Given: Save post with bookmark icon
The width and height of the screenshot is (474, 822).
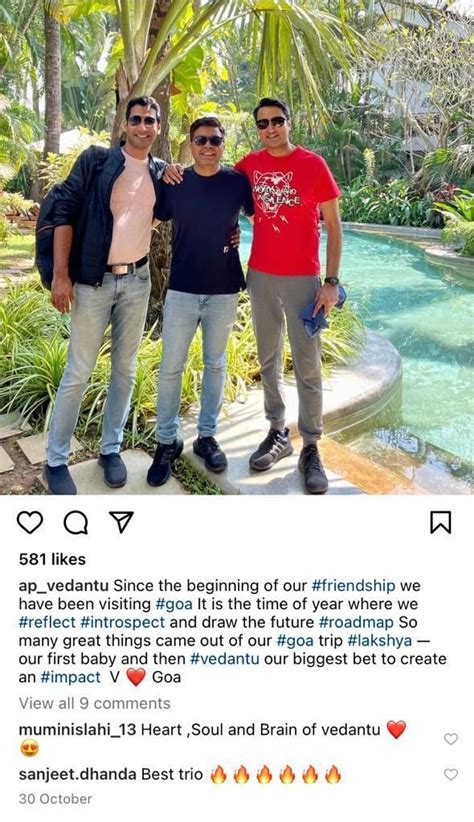Looking at the screenshot, I should [x=440, y=522].
